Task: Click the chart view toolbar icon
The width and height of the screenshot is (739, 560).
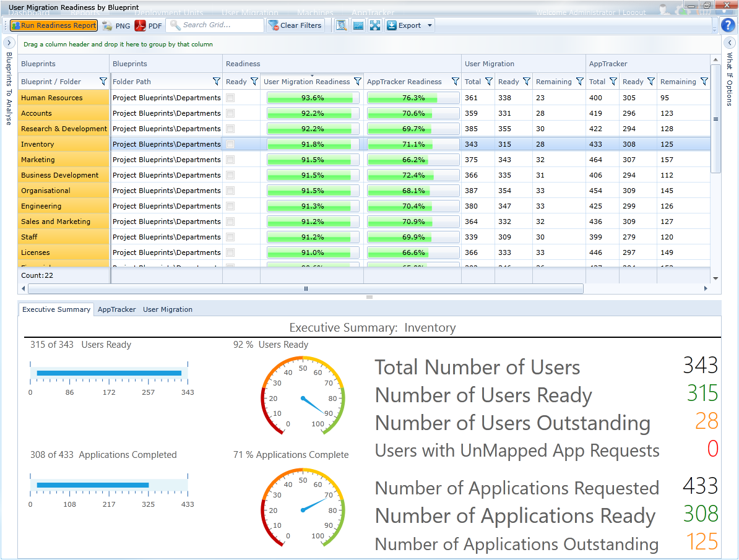Action: pos(358,25)
